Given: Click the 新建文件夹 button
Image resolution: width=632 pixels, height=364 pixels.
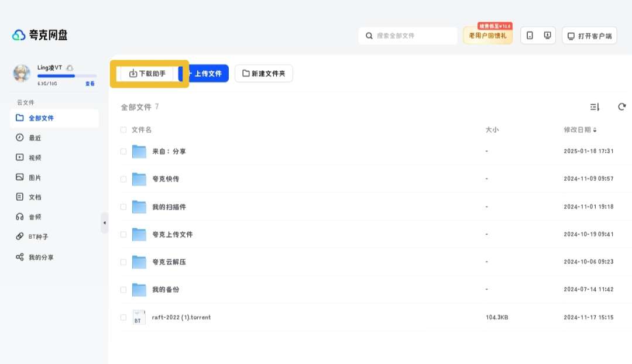Looking at the screenshot, I should 263,74.
